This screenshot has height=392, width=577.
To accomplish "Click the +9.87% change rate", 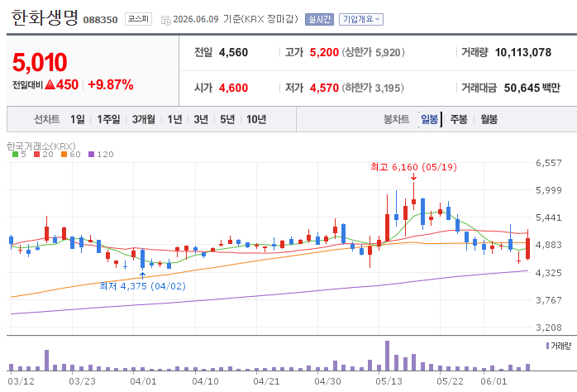I will pyautogui.click(x=111, y=84).
